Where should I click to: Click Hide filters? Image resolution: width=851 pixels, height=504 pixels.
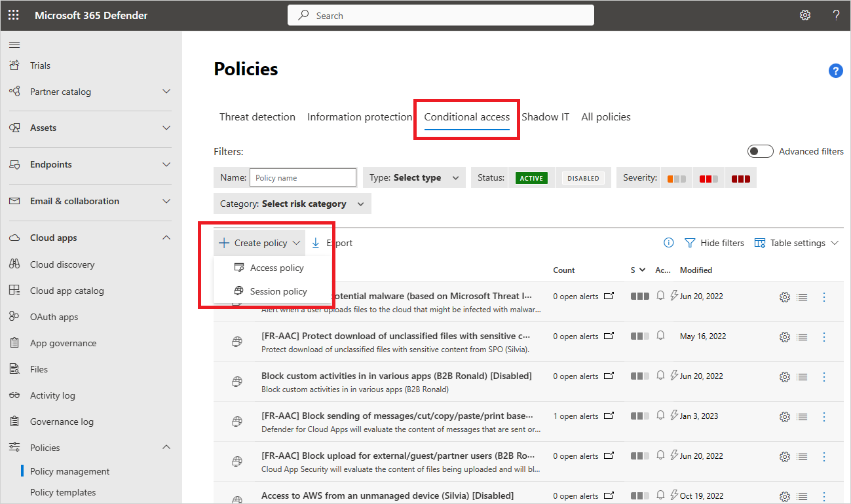(721, 242)
